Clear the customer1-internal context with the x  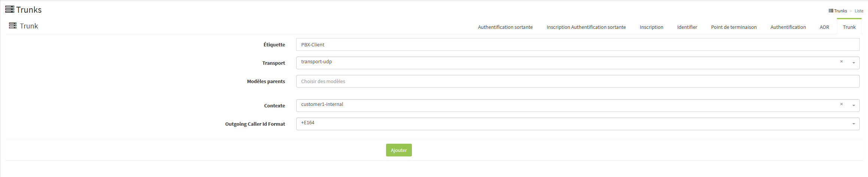pos(841,104)
